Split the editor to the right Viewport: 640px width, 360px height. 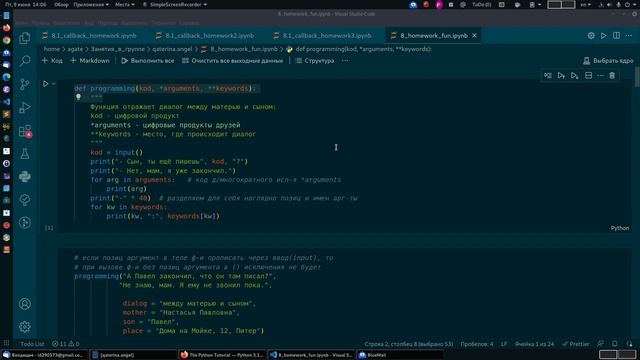click(616, 36)
